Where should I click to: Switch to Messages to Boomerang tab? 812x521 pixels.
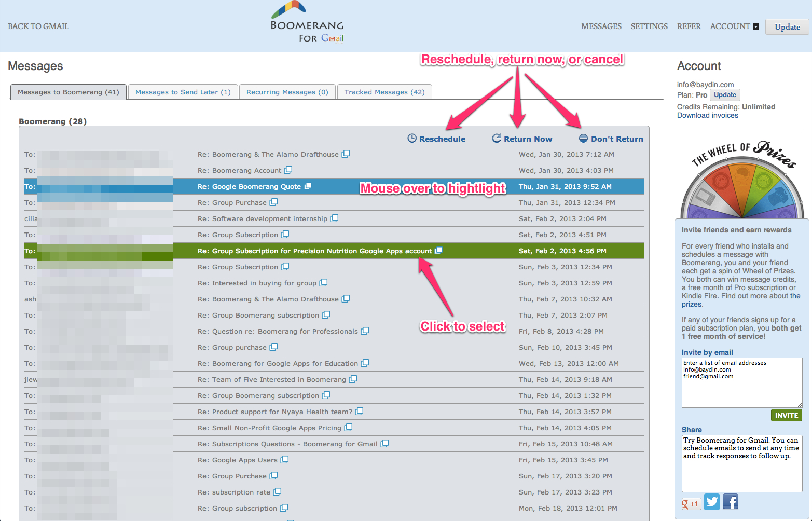pos(68,92)
